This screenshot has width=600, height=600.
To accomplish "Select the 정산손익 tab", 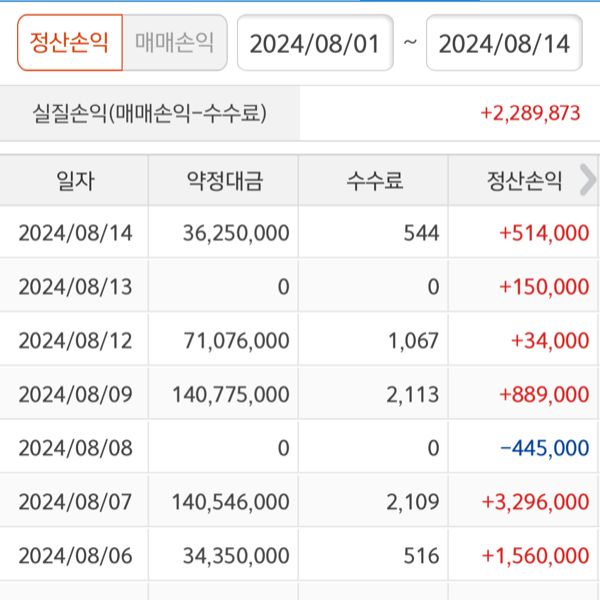I will 69,43.
